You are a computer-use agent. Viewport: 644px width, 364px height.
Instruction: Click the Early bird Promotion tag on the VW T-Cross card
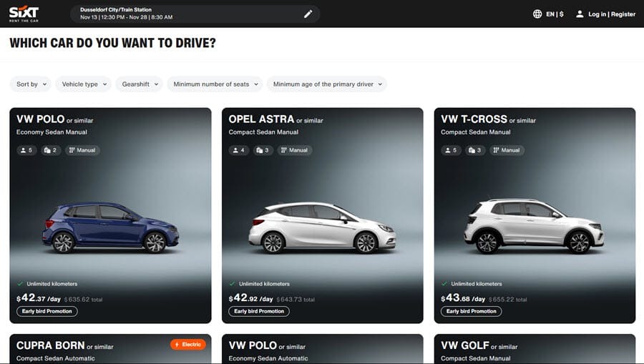(471, 311)
